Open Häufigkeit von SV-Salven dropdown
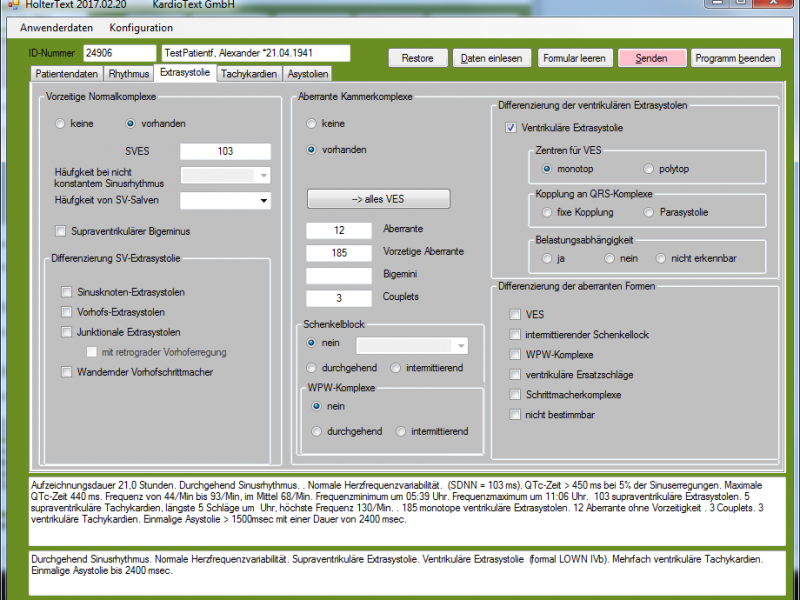This screenshot has width=800, height=600. [x=226, y=201]
